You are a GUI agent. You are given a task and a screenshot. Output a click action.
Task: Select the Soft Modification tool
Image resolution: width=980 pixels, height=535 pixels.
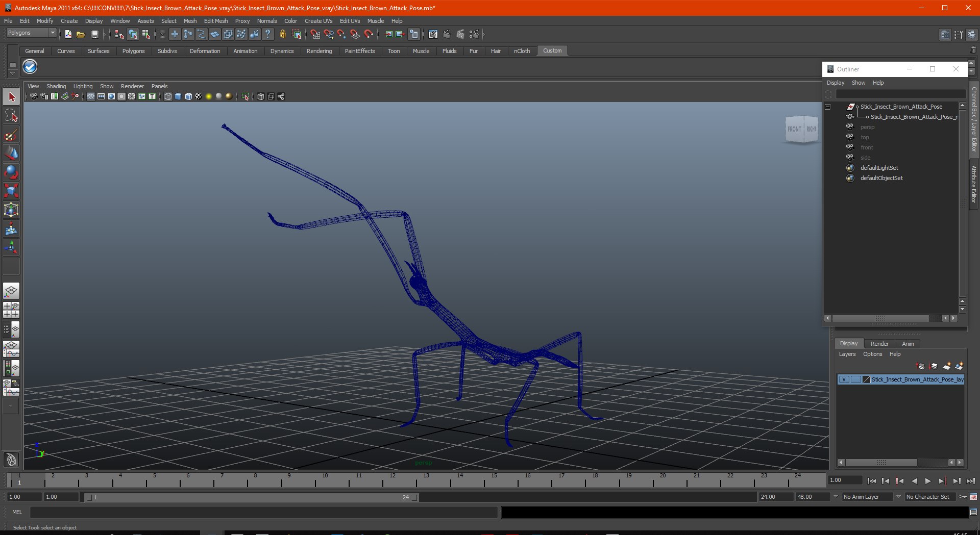pyautogui.click(x=11, y=229)
